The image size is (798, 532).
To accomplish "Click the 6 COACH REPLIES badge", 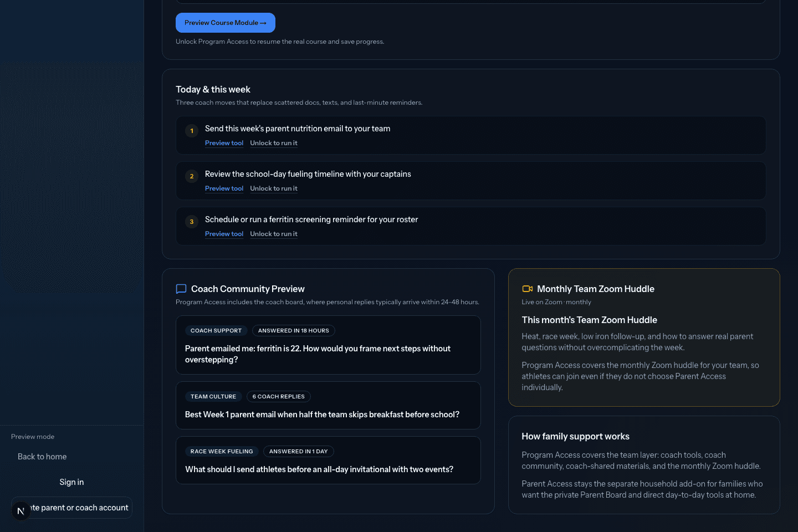I will click(278, 396).
